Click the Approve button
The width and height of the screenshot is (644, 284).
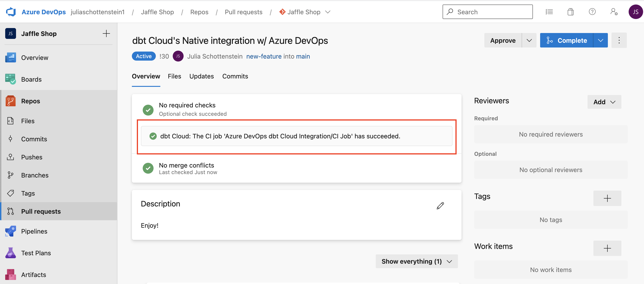point(503,40)
